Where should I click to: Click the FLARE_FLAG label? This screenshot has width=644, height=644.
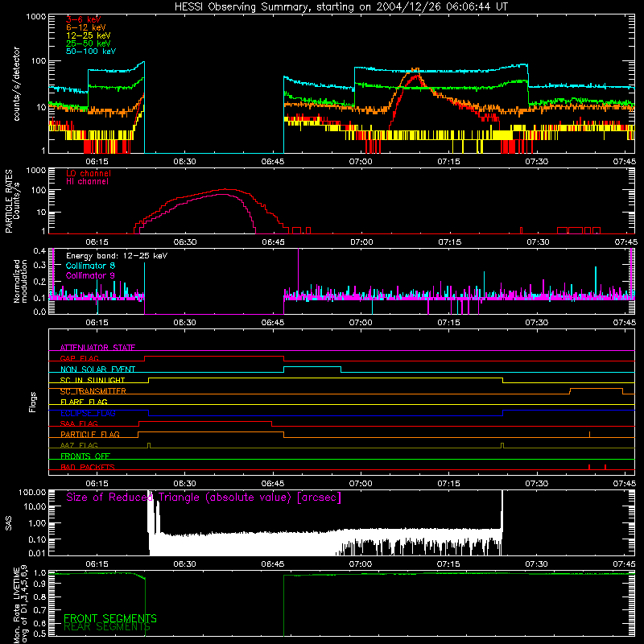[x=84, y=402]
